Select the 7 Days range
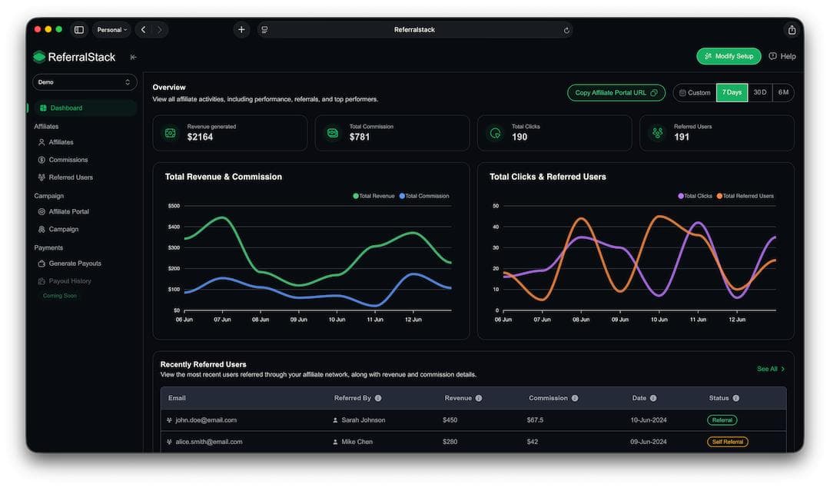The width and height of the screenshot is (830, 504). (732, 93)
